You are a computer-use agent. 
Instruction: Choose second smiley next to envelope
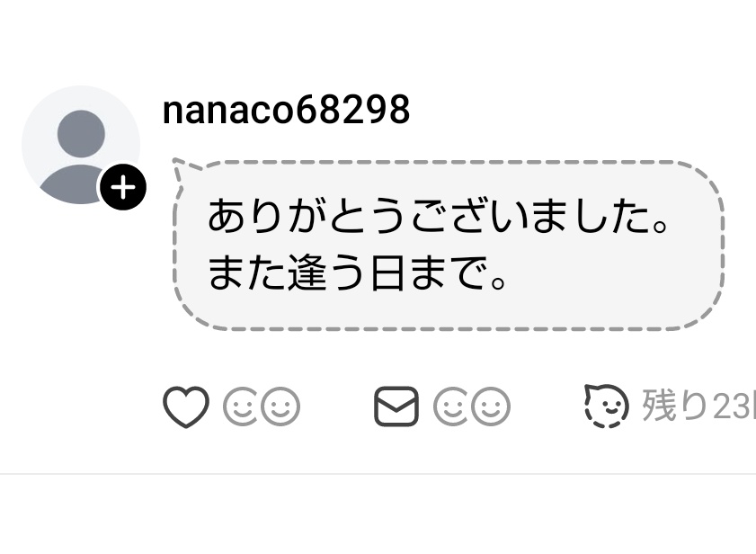pyautogui.click(x=491, y=407)
